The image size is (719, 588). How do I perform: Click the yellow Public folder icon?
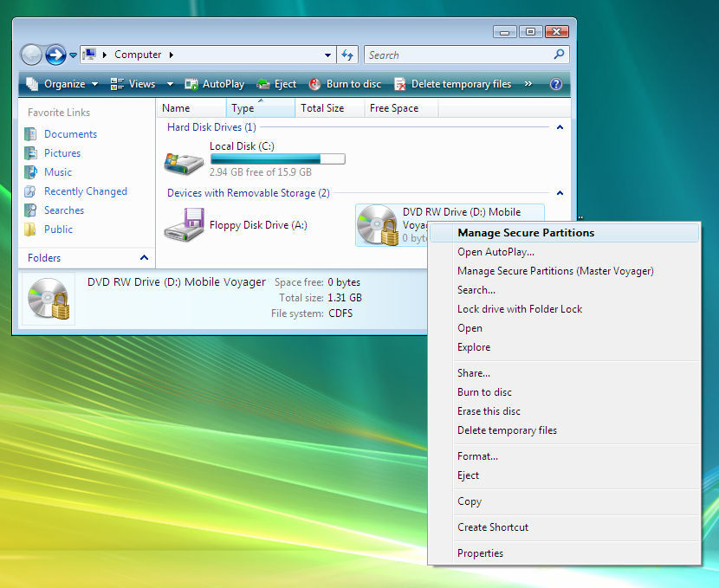click(x=30, y=229)
